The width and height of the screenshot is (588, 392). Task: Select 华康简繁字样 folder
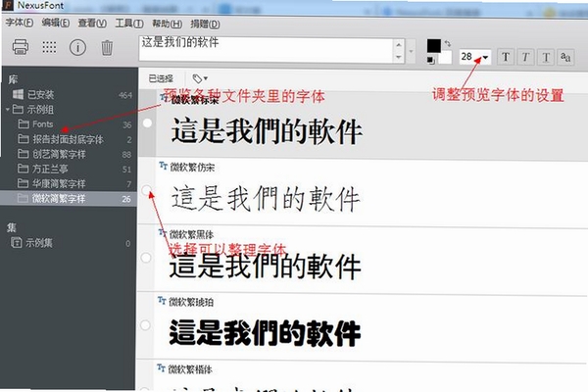pos(70,183)
